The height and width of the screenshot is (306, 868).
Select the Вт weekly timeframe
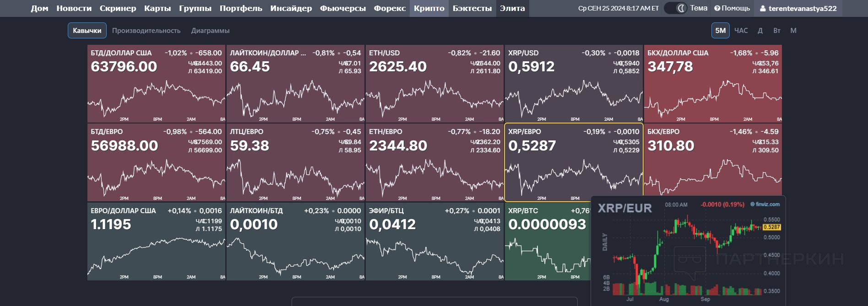777,31
